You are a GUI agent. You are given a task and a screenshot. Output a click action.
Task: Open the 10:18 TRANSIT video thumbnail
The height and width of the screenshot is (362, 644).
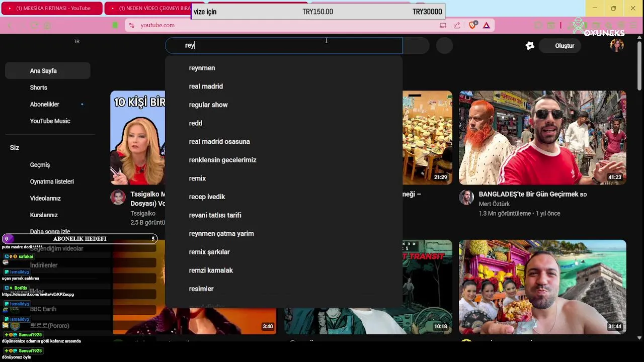click(368, 322)
